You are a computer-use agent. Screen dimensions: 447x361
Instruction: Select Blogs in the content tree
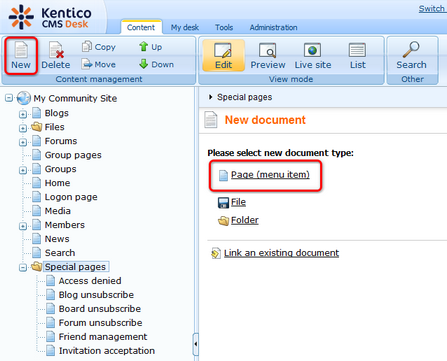click(x=57, y=113)
